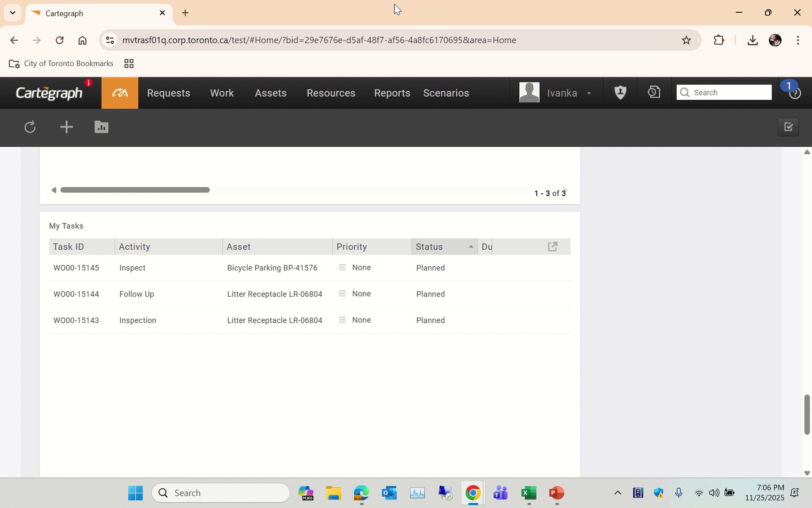Open My Tasks in external view icon
812x508 pixels.
click(x=552, y=246)
